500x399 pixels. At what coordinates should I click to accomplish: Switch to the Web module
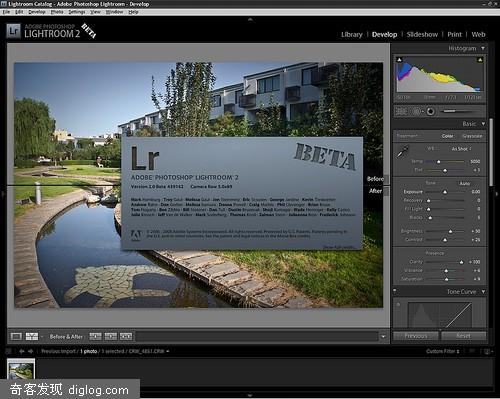[478, 35]
